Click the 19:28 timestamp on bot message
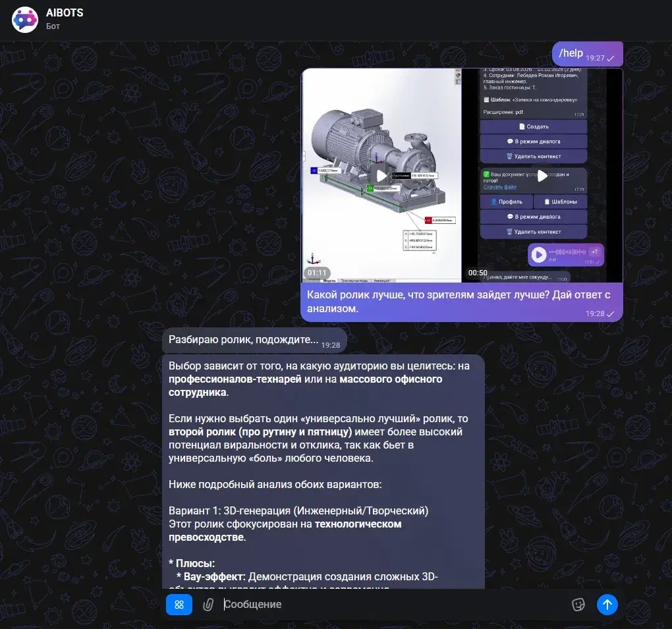 pyautogui.click(x=331, y=345)
